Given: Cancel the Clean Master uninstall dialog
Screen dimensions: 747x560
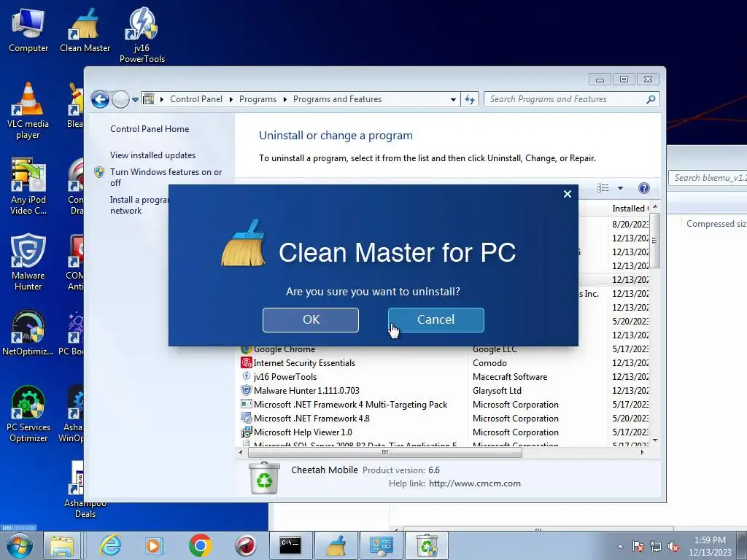Looking at the screenshot, I should coord(436,319).
